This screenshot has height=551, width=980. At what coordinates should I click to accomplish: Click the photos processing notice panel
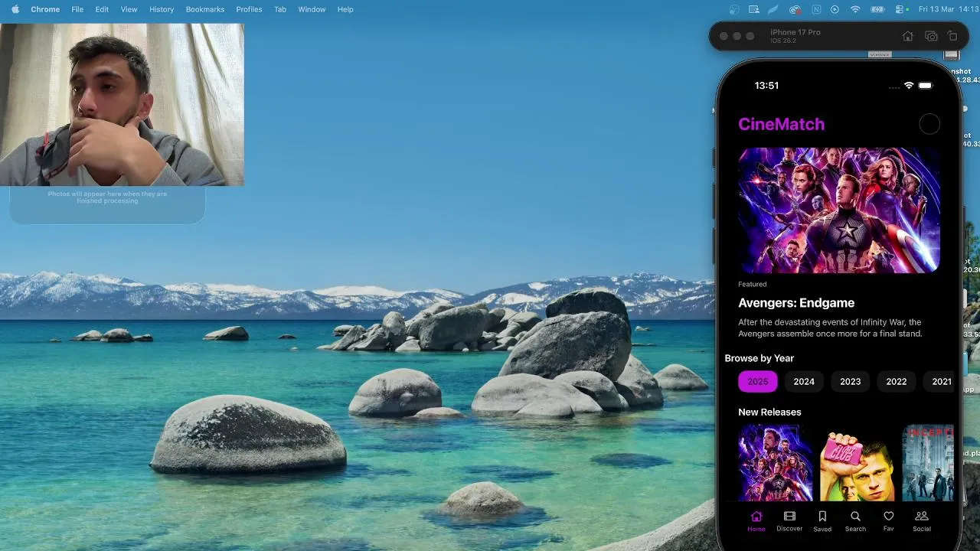[107, 204]
